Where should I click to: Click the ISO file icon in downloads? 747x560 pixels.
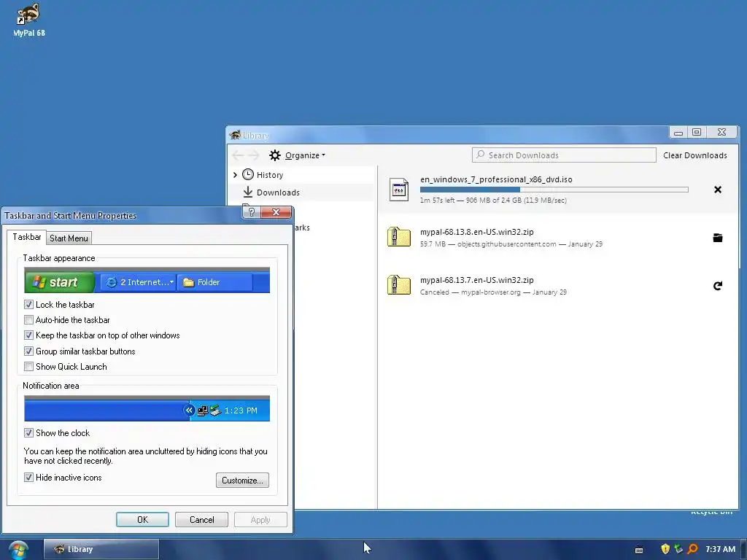pos(399,190)
